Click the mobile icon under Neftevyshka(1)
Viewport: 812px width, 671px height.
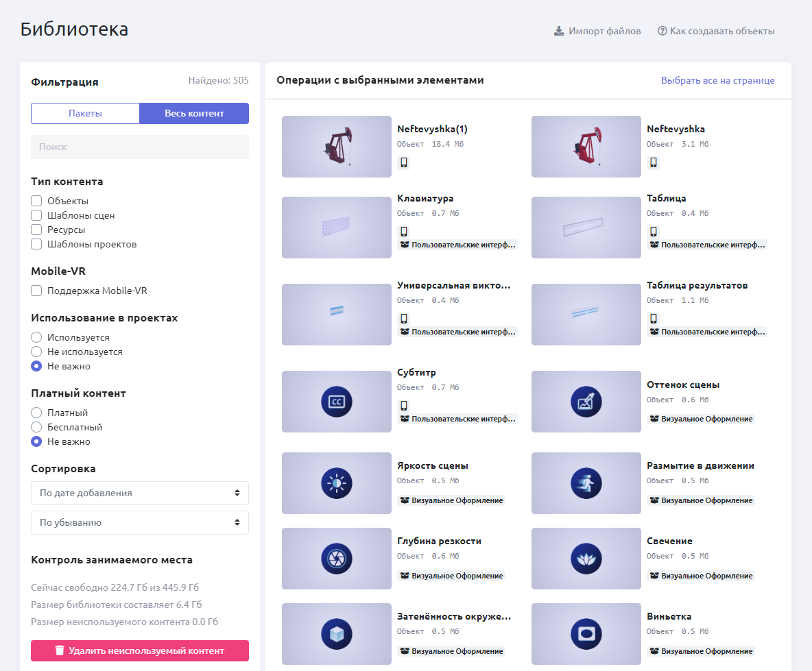coord(404,162)
